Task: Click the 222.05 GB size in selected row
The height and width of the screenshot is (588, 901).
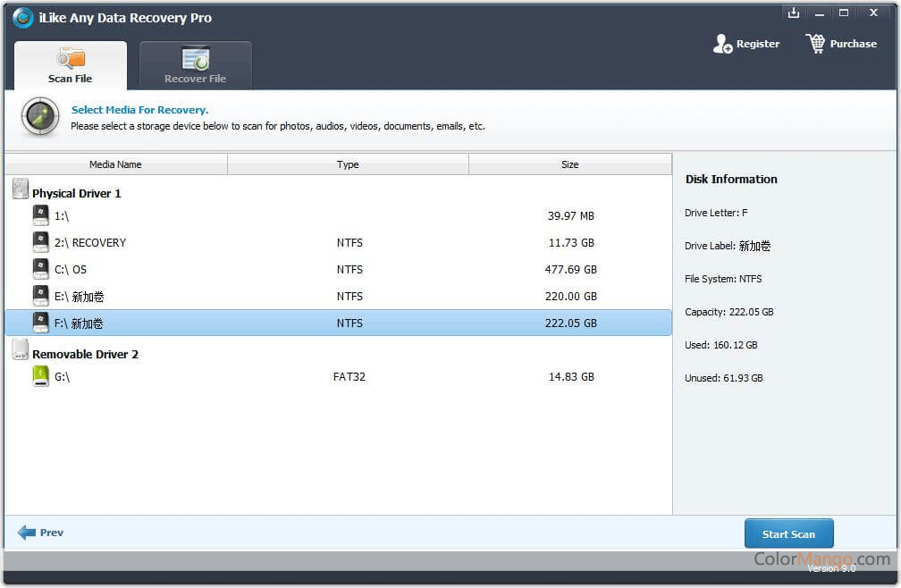Action: pos(571,323)
